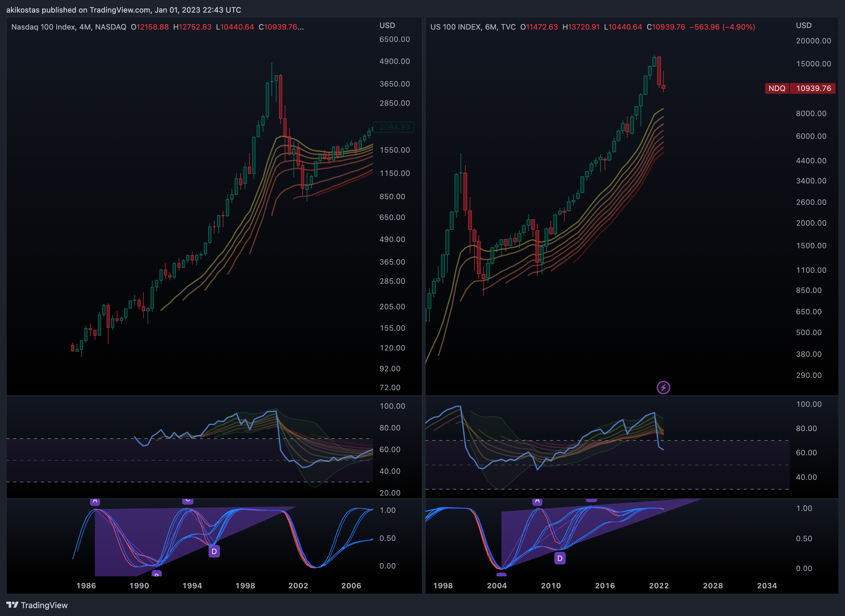Click the green 2084.93 price label
The image size is (845, 616).
[x=394, y=127]
